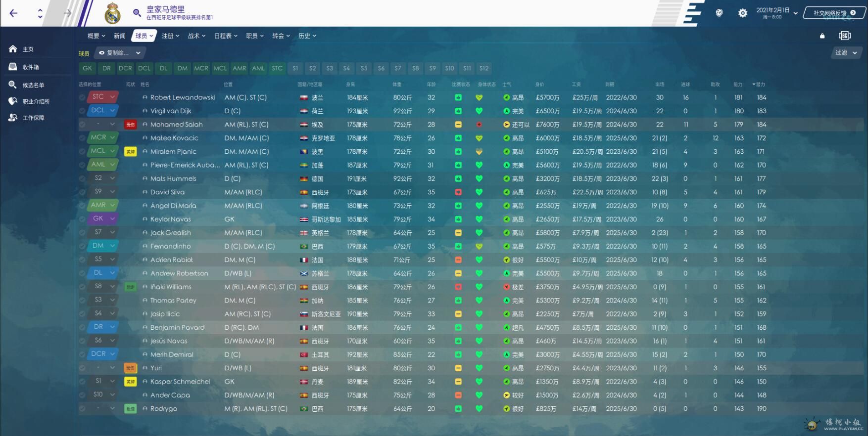Click Mohamed Salah's red condition icon
The width and height of the screenshot is (868, 436).
(479, 125)
